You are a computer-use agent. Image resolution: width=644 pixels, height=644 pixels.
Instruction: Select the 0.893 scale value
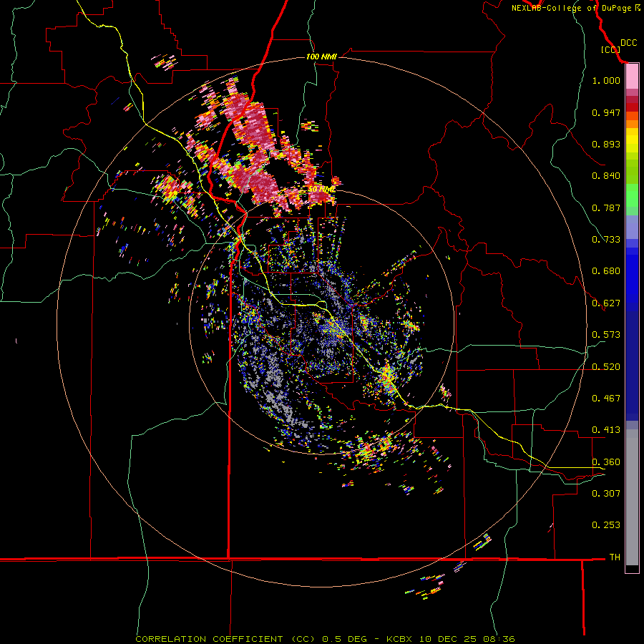coord(606,144)
